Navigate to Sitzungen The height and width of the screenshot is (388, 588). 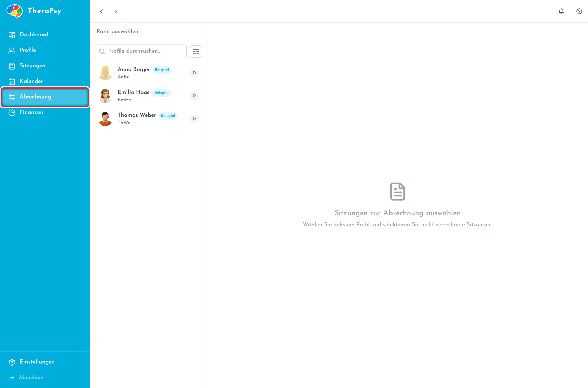pos(45,66)
